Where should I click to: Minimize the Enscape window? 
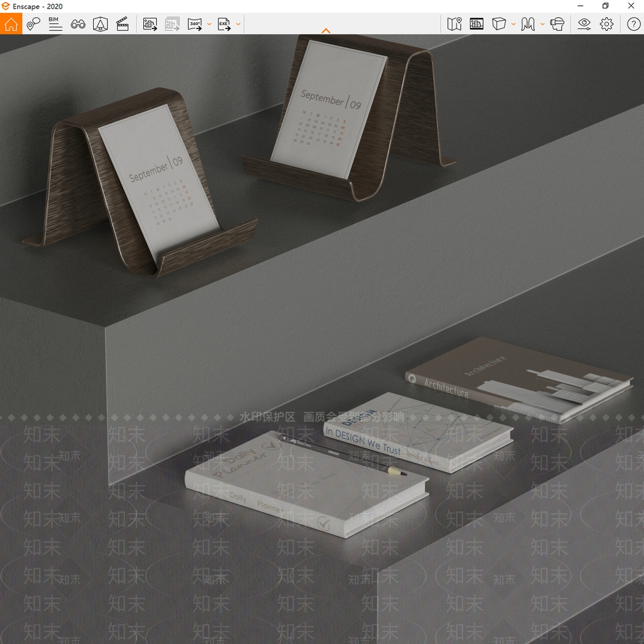point(580,6)
